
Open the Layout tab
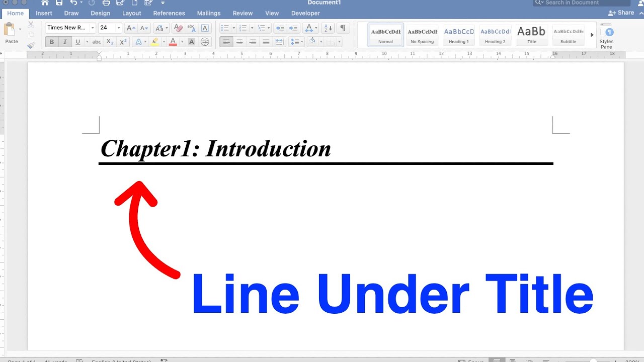132,13
